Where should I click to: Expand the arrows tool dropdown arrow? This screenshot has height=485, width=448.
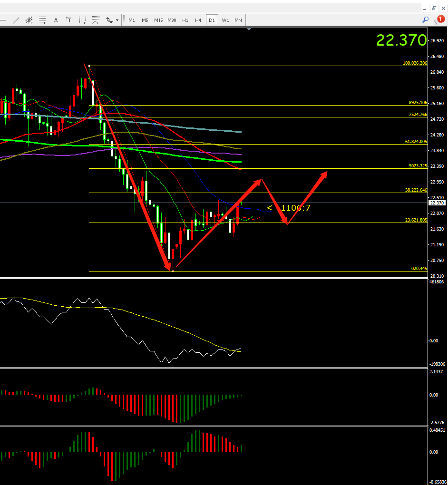point(117,20)
